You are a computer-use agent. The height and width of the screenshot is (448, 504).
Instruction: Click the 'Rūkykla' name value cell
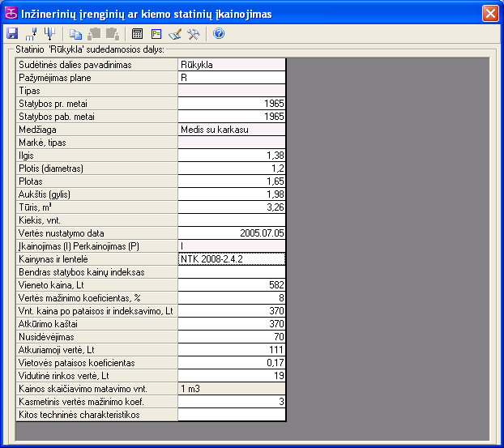tap(232, 65)
